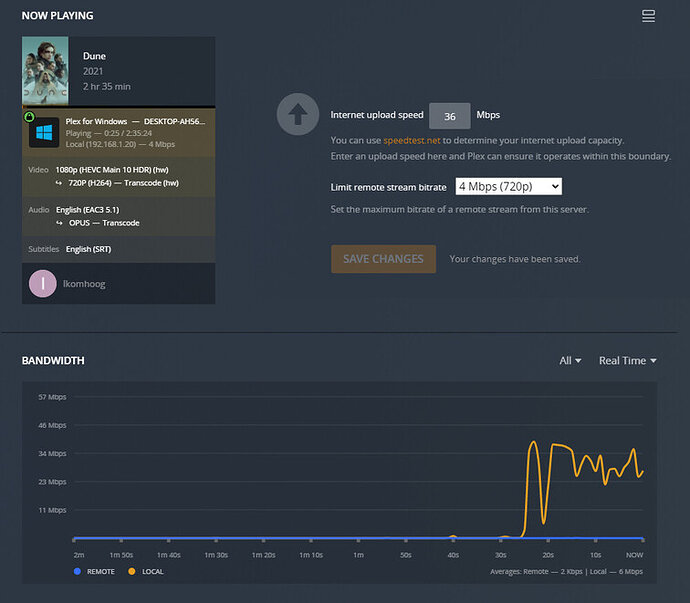Click the 46 Mbps axis label
The width and height of the screenshot is (690, 603).
click(52, 425)
